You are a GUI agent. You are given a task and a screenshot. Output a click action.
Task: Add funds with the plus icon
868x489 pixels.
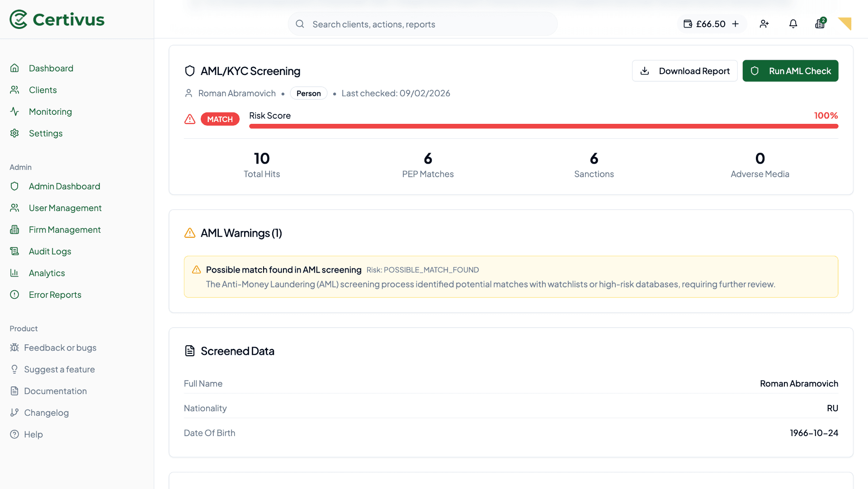click(x=736, y=24)
